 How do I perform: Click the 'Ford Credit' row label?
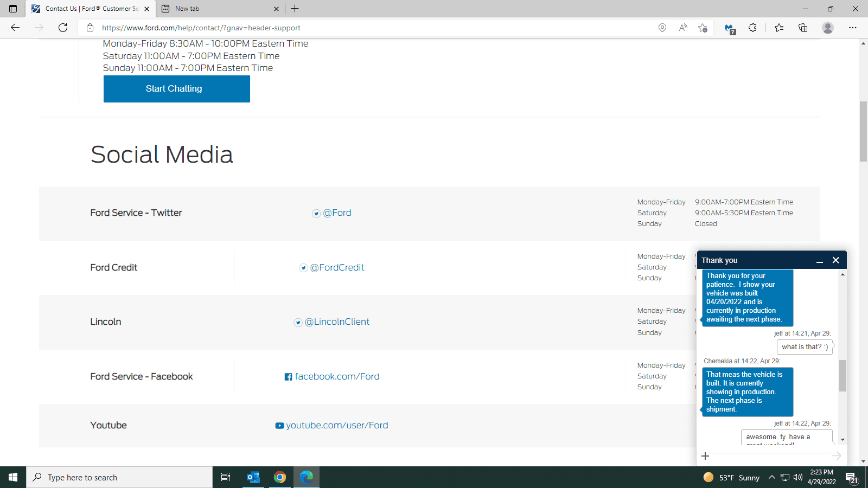point(114,268)
